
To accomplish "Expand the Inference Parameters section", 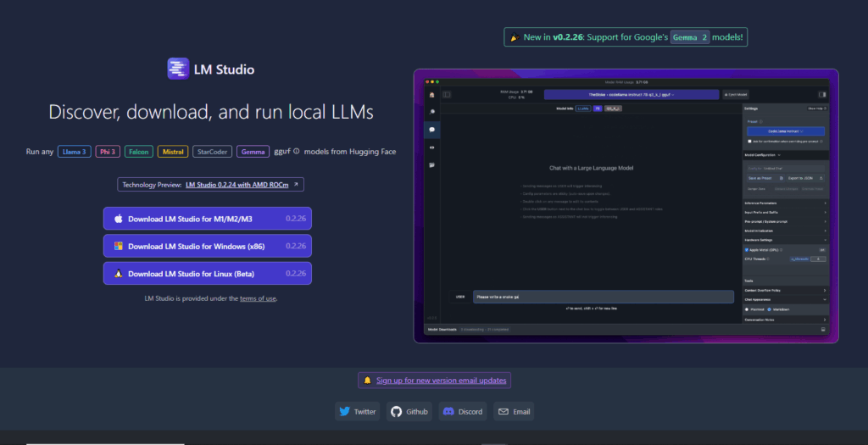I will coord(784,203).
